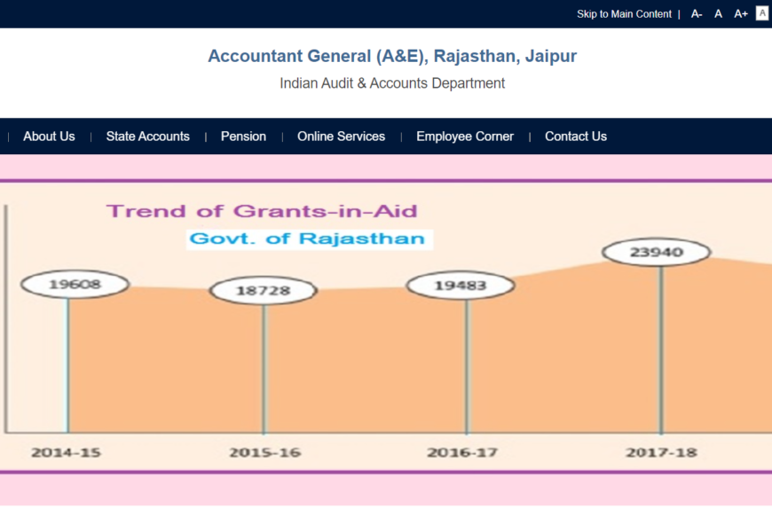Go to Contact Us page

[x=576, y=137]
